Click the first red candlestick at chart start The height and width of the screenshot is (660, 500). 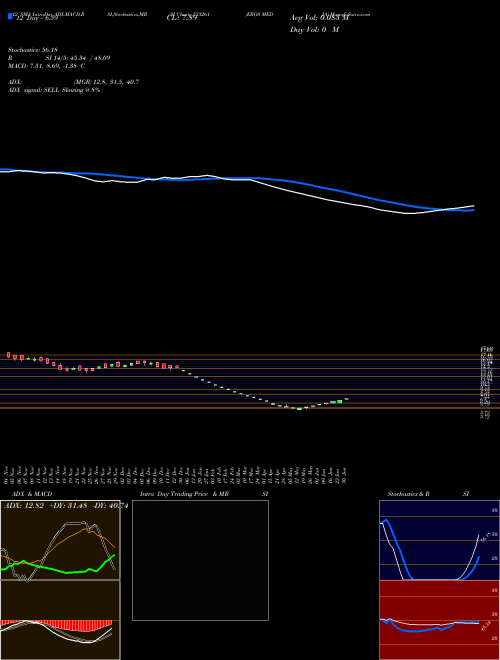point(8,355)
